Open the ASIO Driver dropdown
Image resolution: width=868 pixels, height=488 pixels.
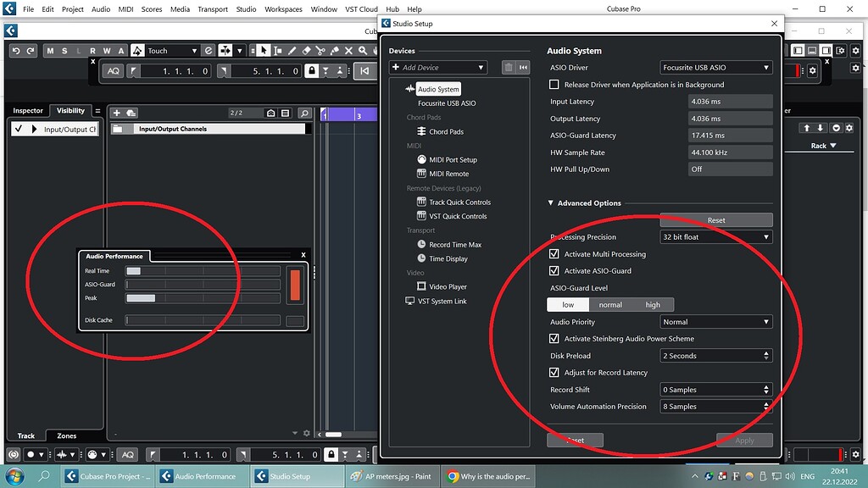click(715, 67)
